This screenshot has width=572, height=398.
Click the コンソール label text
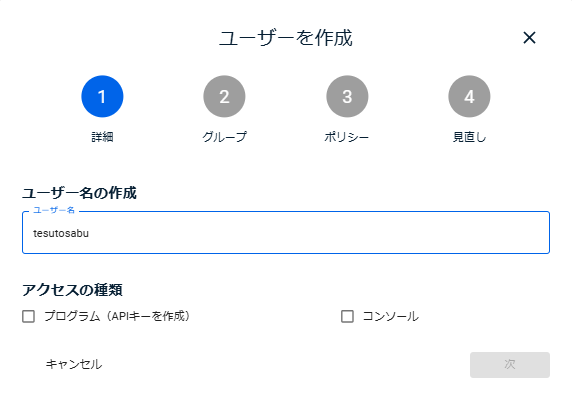(x=391, y=316)
